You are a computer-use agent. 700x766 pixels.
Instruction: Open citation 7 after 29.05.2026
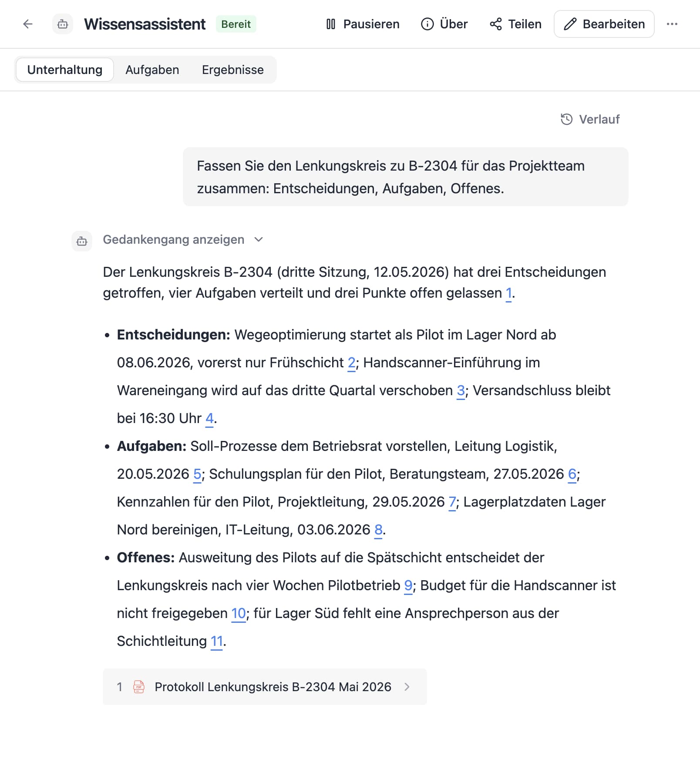click(x=452, y=502)
